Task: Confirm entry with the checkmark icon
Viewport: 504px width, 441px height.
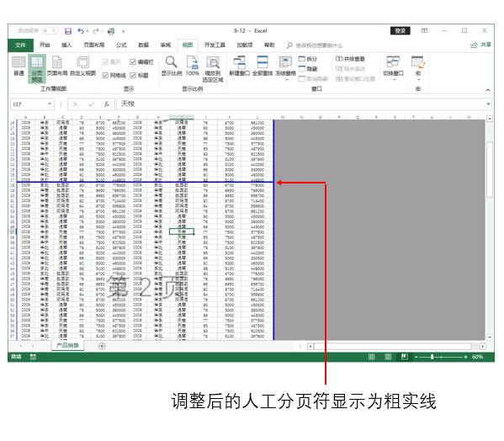Action: 91,104
